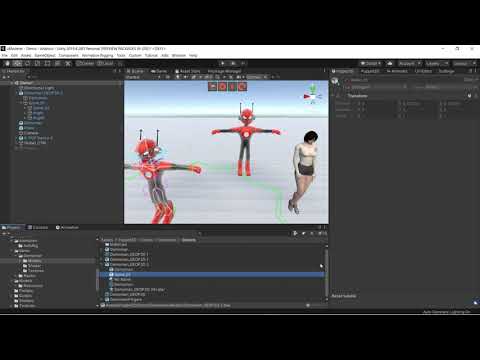Select the Hand tool in Unity toolbar

tap(7, 63)
